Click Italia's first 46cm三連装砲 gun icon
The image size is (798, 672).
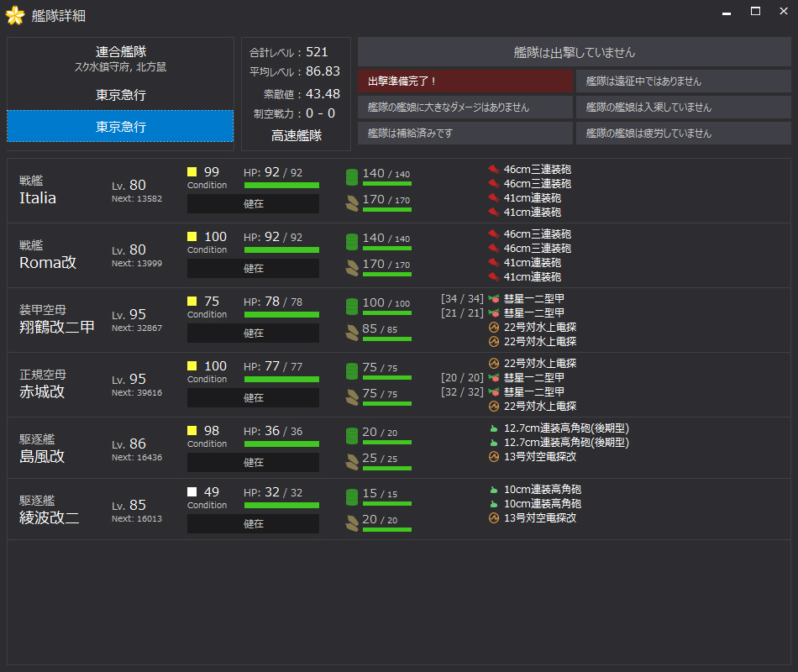pos(494,169)
